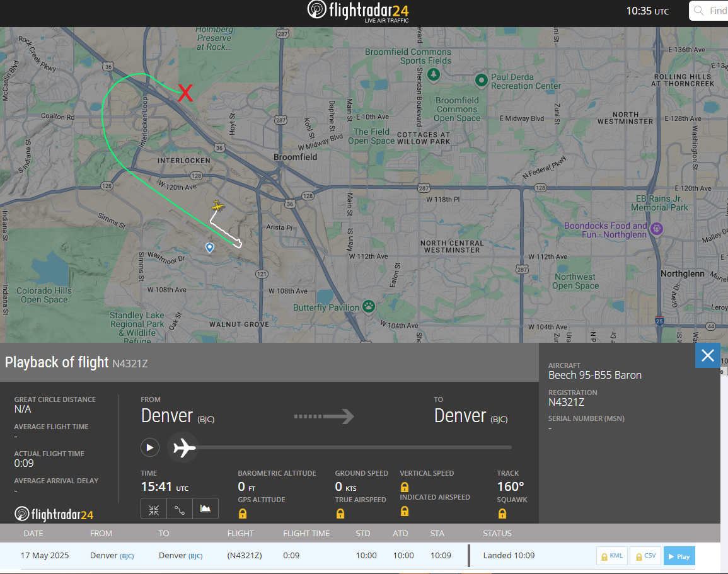Click the 0 KTS ground speed value
Viewport: 728px width, 574px height.
coord(346,487)
